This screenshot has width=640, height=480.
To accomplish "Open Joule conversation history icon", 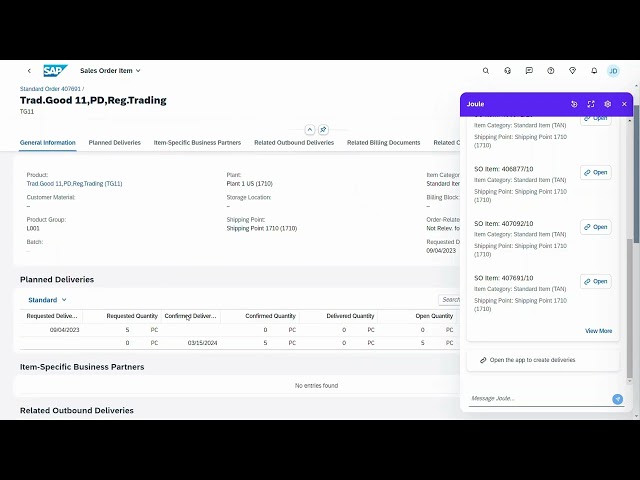I will (574, 104).
